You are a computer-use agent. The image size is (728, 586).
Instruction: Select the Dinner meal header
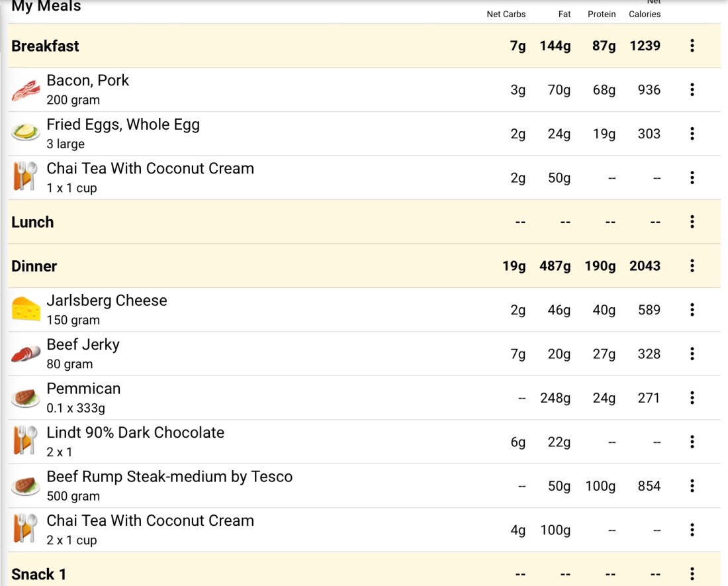click(34, 266)
